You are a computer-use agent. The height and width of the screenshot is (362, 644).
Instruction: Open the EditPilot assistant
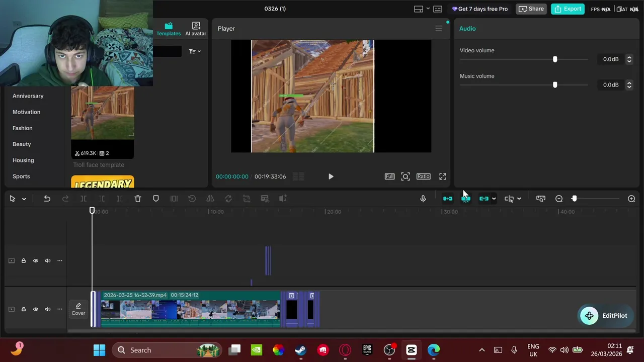coord(604,316)
